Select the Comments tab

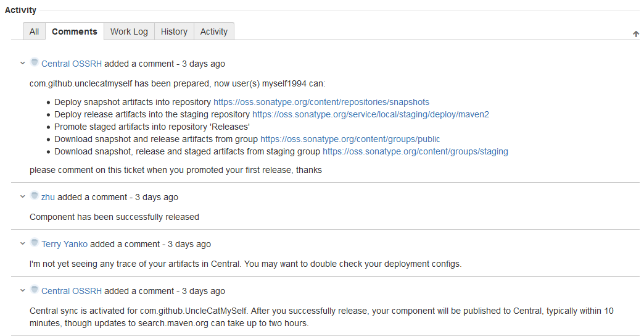click(x=75, y=31)
